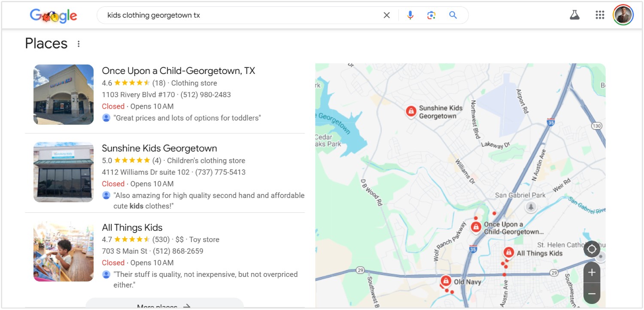Center the map on your location
This screenshot has height=310, width=644.
coord(592,249)
